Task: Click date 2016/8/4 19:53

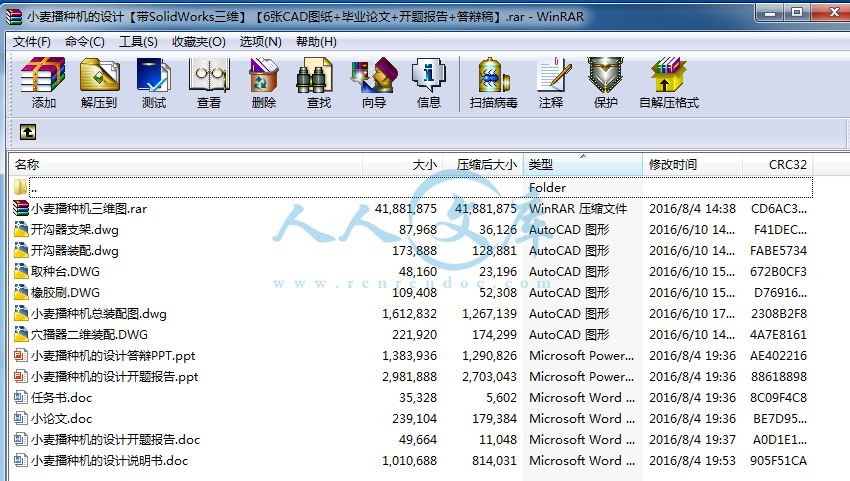Action: pyautogui.click(x=692, y=460)
